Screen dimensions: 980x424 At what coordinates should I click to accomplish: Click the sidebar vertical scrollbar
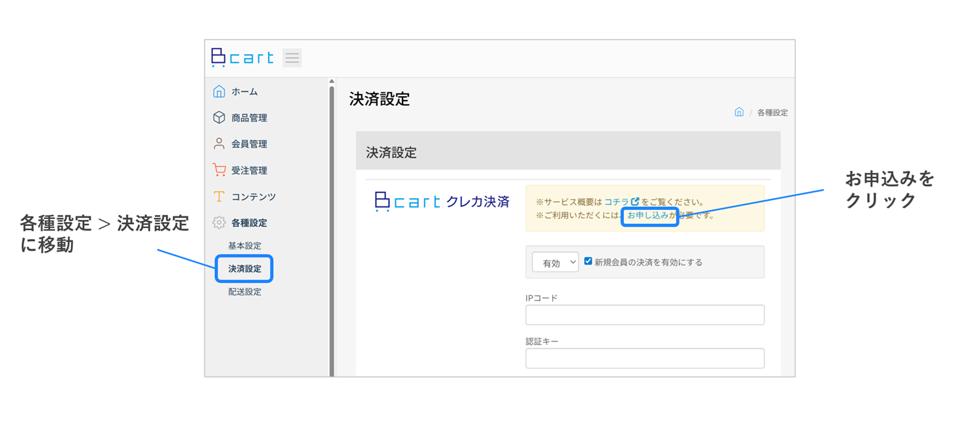[331, 229]
